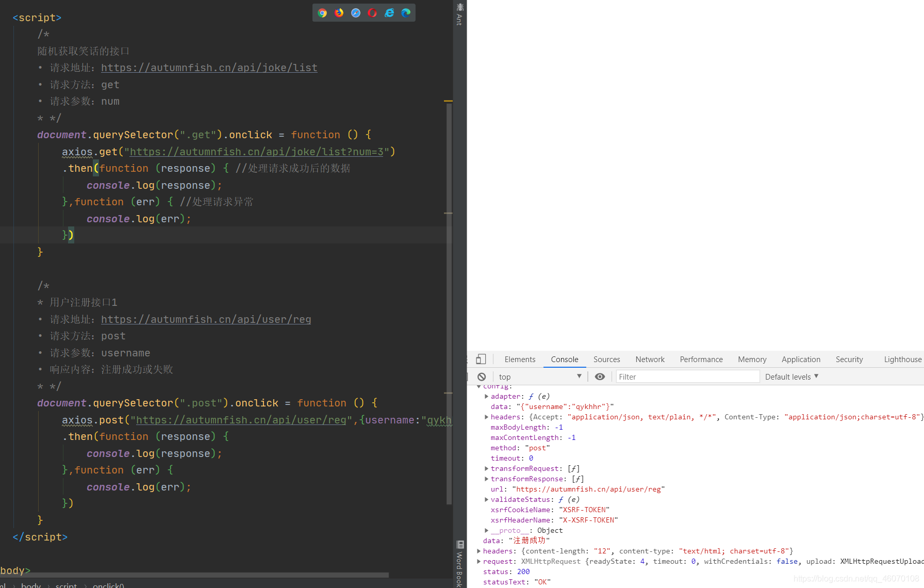Viewport: 924px width, 588px height.
Task: Open the Sources tab
Action: click(606, 359)
